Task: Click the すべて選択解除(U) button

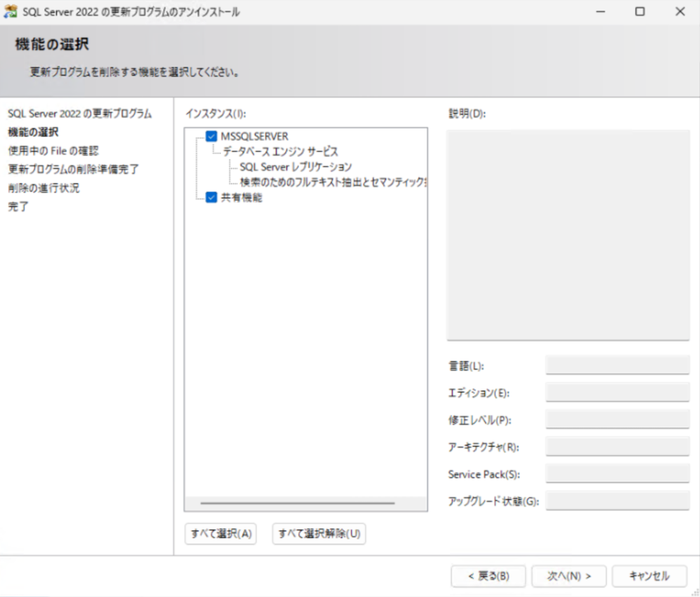Action: [319, 534]
